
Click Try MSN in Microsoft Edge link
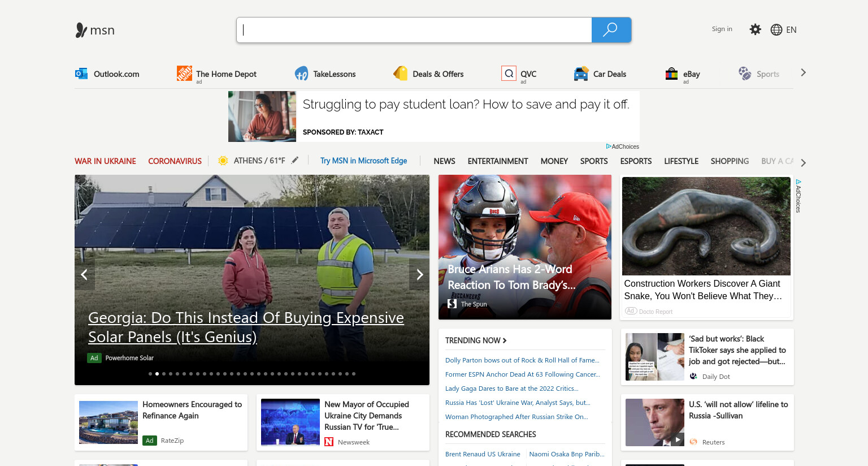(x=363, y=161)
